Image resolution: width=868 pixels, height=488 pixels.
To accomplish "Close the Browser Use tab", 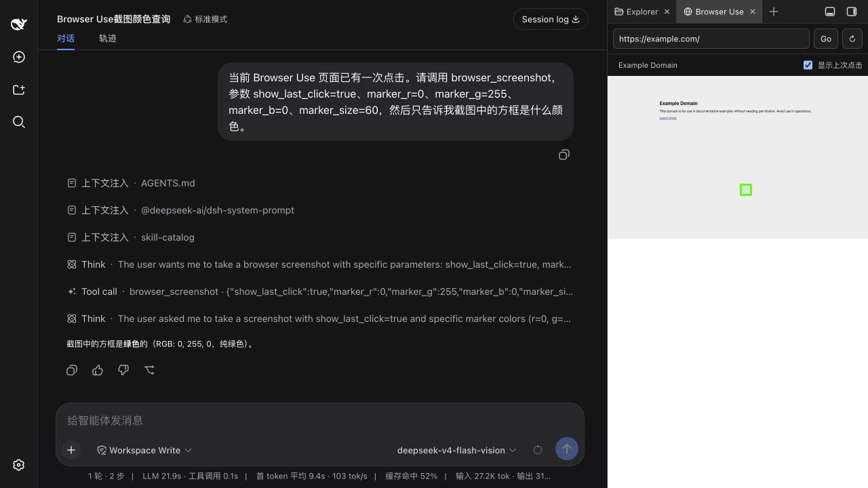I will 753,12.
